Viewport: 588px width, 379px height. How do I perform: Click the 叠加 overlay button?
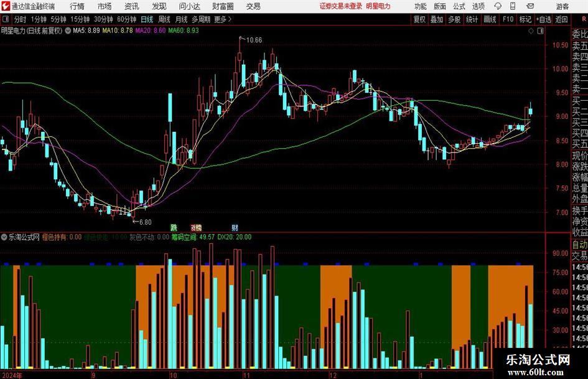[x=437, y=19]
